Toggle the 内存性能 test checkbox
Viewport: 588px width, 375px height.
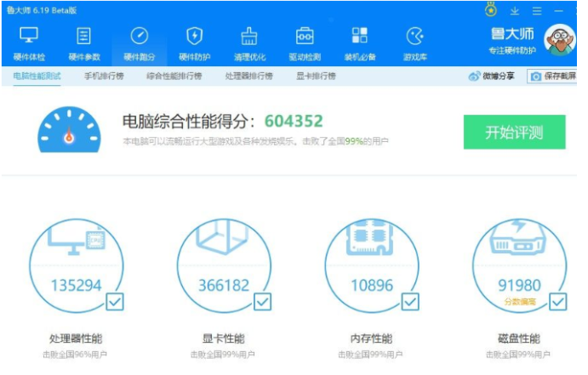[x=410, y=302]
